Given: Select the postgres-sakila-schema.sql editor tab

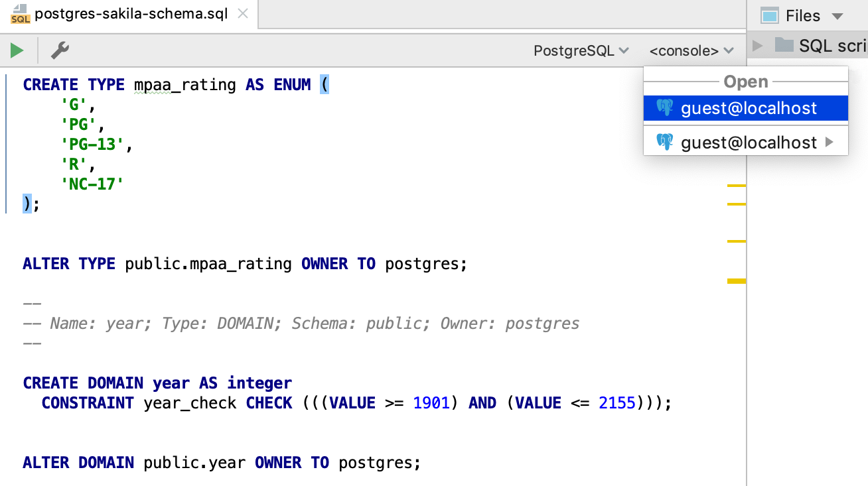Looking at the screenshot, I should click(129, 14).
